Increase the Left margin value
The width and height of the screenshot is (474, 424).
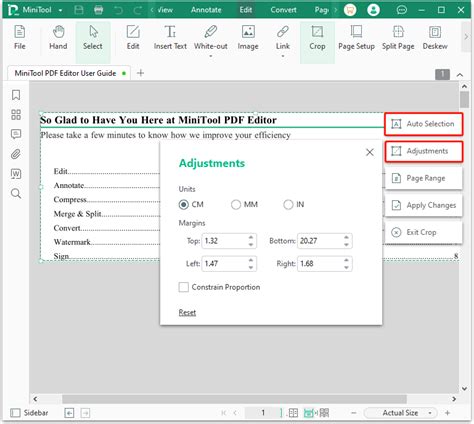pos(251,260)
